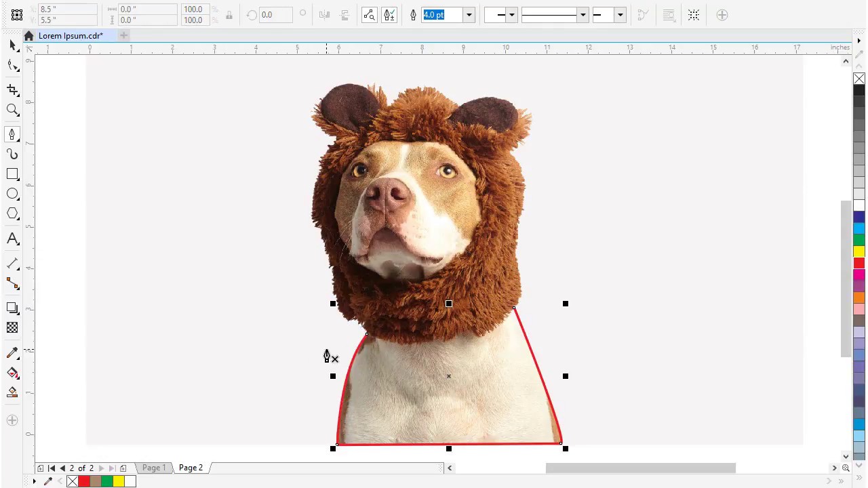Go to the previous page arrow
This screenshot has height=488, width=868.
pos(62,468)
